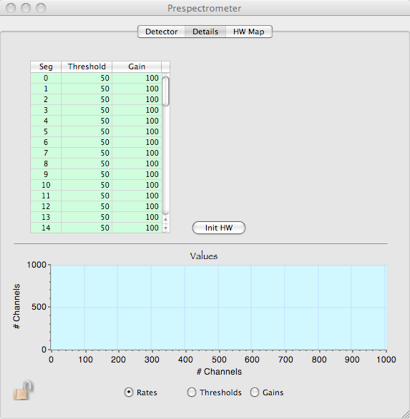
Task: Select the Threshold cell for segment 5
Action: 87,132
